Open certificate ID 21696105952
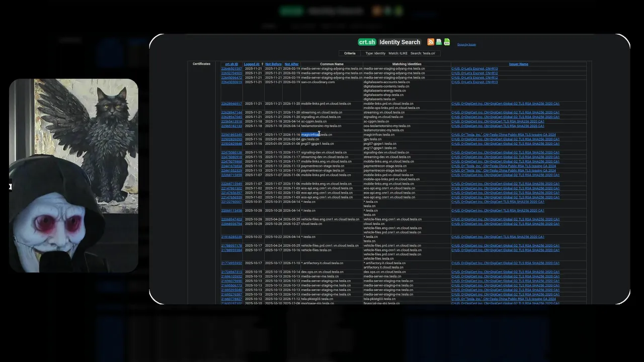 tap(231, 277)
